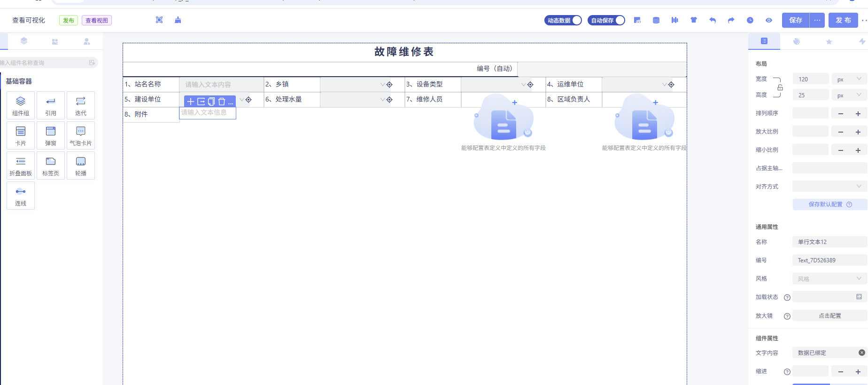Viewport: 868px width, 385px height.
Task: Click the T-shirt theme icon
Action: pos(694,20)
